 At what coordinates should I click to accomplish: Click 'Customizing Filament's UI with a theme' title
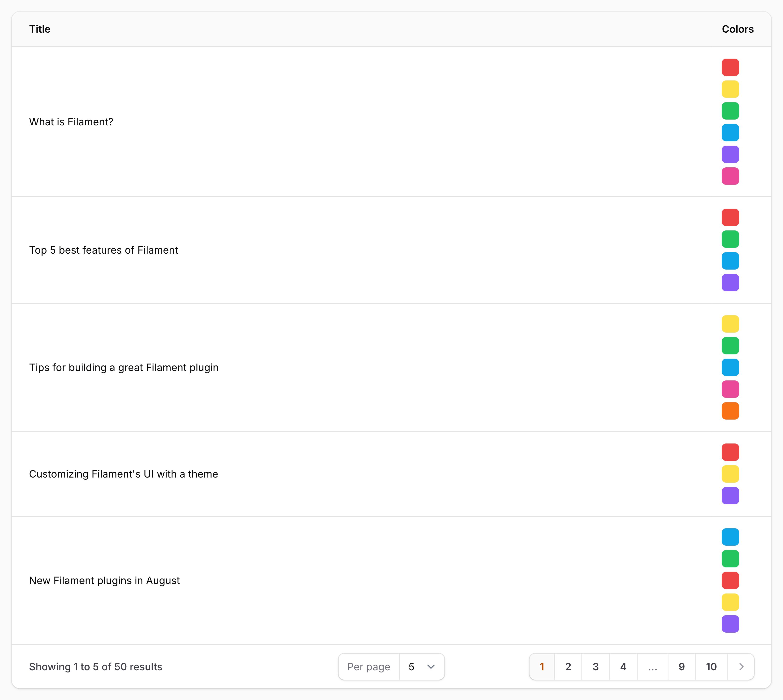coord(123,474)
